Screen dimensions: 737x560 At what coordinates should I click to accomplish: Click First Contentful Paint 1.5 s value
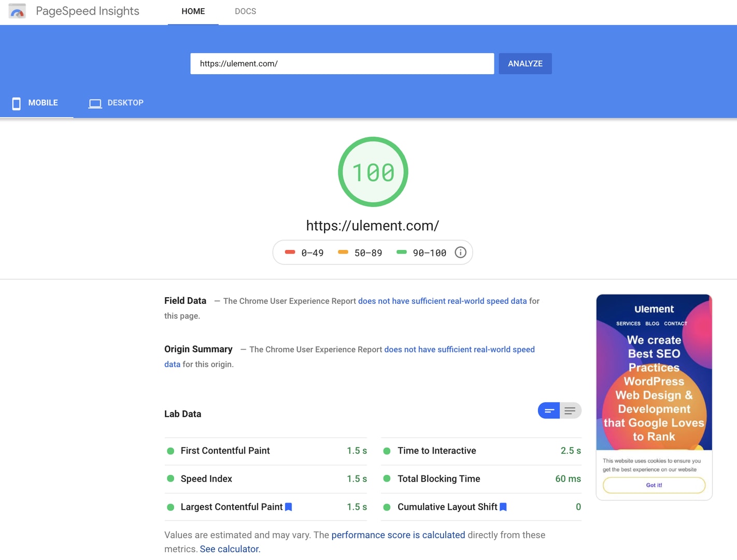tap(357, 451)
